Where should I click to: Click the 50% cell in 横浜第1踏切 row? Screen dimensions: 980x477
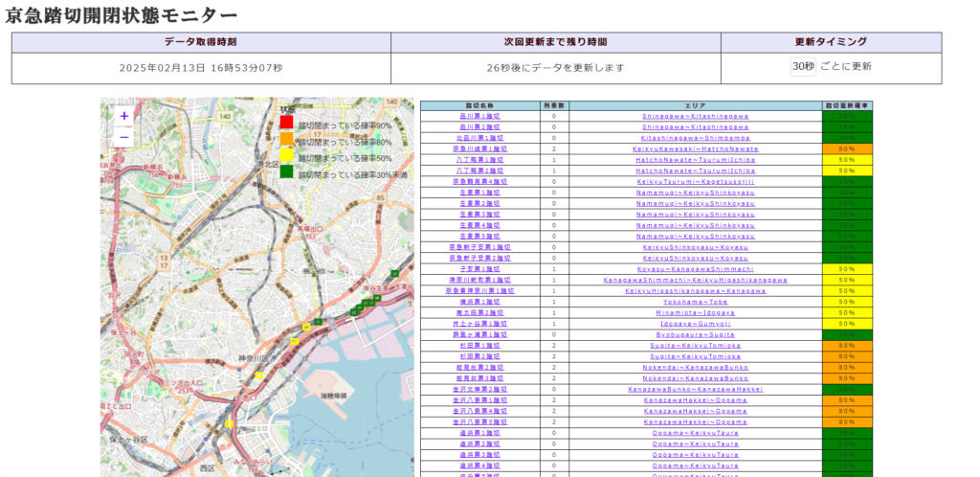click(848, 302)
